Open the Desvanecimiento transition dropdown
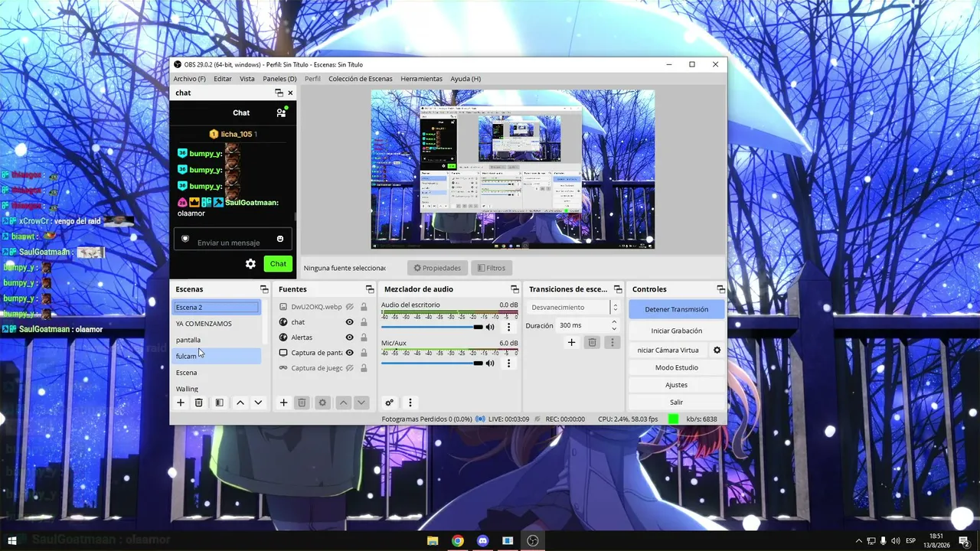Viewport: 980px width, 551px height. (x=572, y=307)
